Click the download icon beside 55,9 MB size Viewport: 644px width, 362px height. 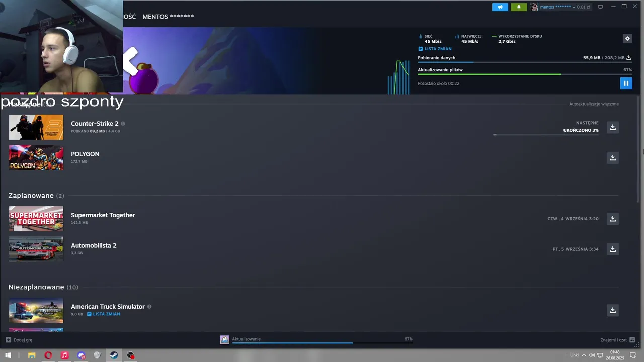tap(629, 58)
